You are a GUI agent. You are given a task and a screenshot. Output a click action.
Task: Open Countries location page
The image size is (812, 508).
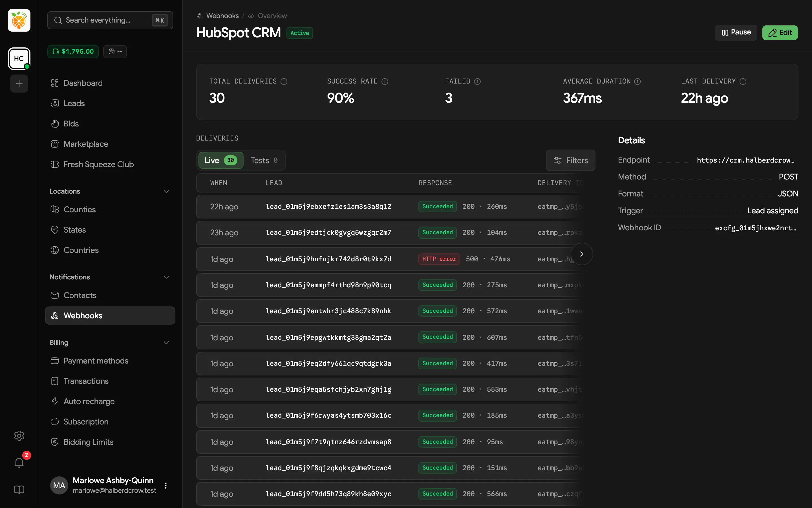(110, 250)
